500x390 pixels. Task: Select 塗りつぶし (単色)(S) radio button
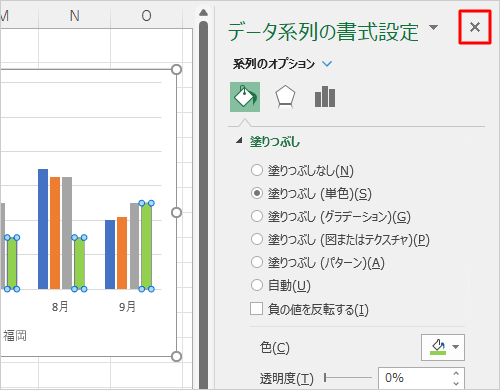tap(257, 193)
